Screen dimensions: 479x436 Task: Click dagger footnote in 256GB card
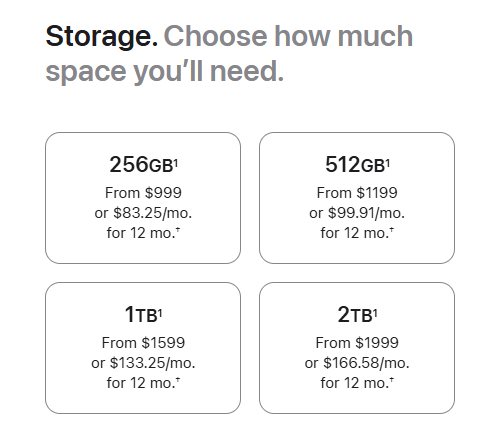pos(178,229)
